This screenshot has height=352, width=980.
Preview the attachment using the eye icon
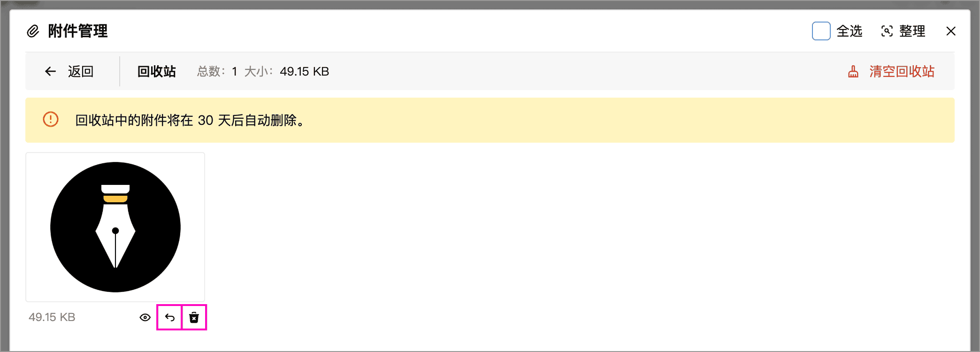pos(145,318)
